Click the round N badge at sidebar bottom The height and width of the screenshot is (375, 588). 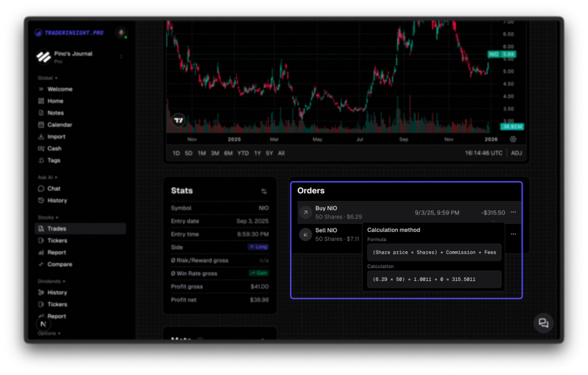click(x=44, y=324)
